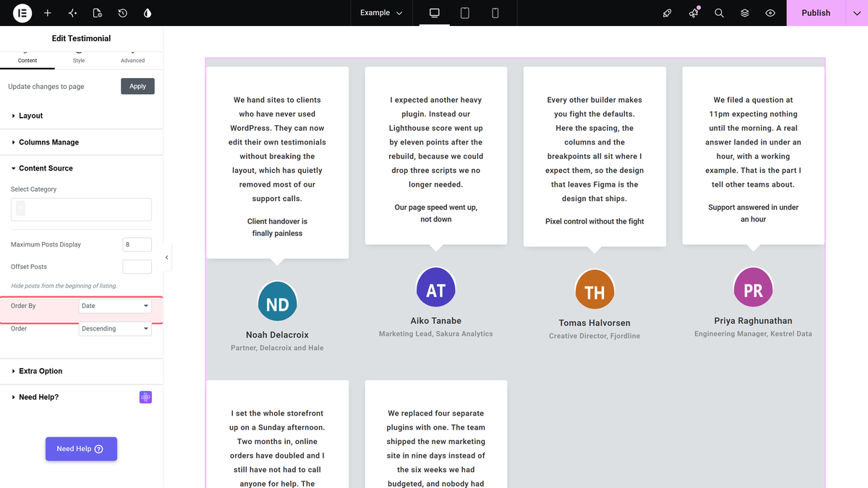Click the Apply button
868x488 pixels.
[x=137, y=86]
